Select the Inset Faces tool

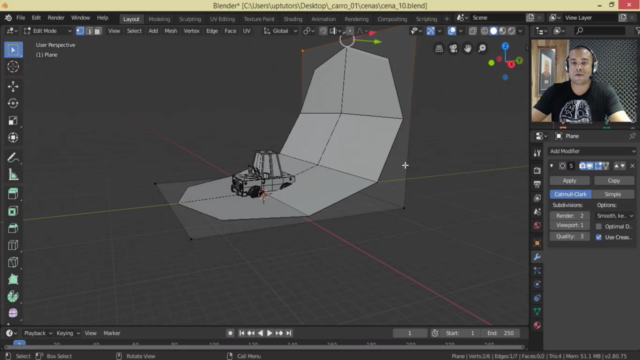pyautogui.click(x=13, y=211)
